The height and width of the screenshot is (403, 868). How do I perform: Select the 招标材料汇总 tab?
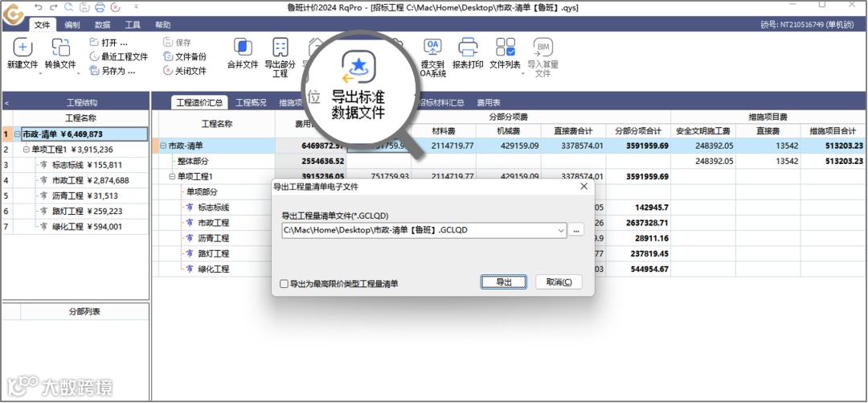tap(441, 102)
